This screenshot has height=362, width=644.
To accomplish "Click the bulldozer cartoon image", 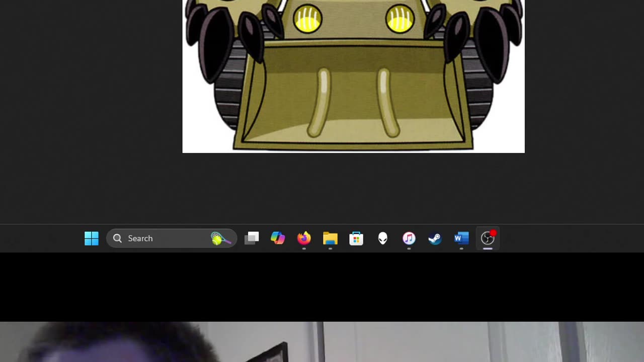I will tap(353, 76).
